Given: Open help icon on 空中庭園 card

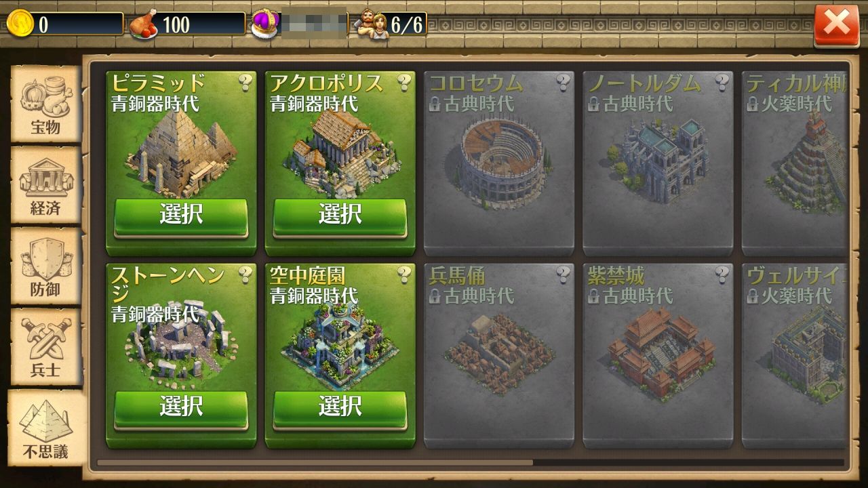Looking at the screenshot, I should point(404,274).
